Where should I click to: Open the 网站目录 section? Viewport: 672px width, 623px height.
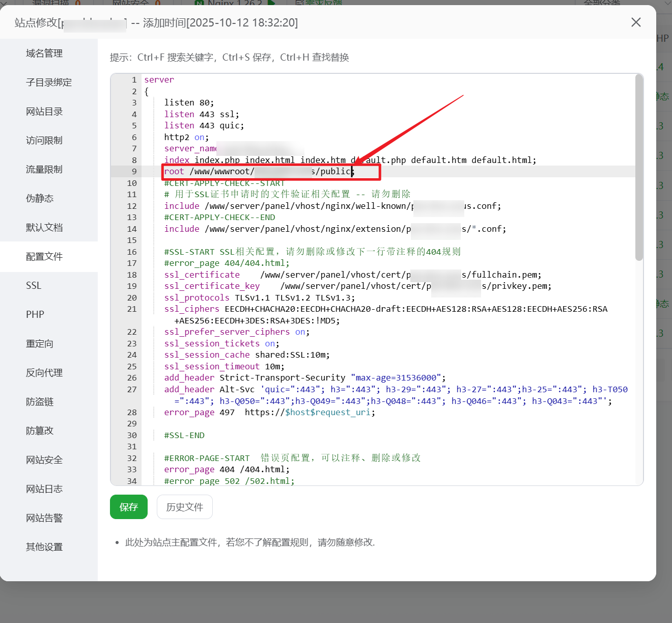(44, 112)
